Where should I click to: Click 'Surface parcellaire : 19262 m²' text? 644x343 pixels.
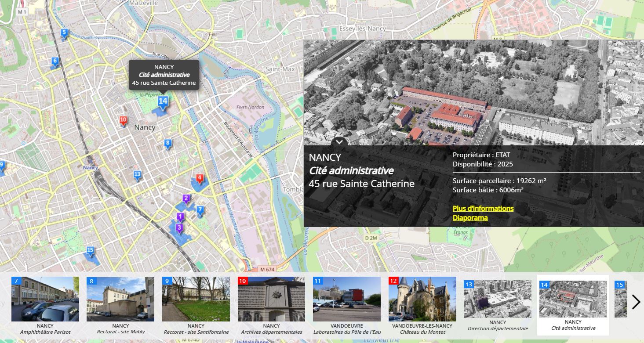499,181
